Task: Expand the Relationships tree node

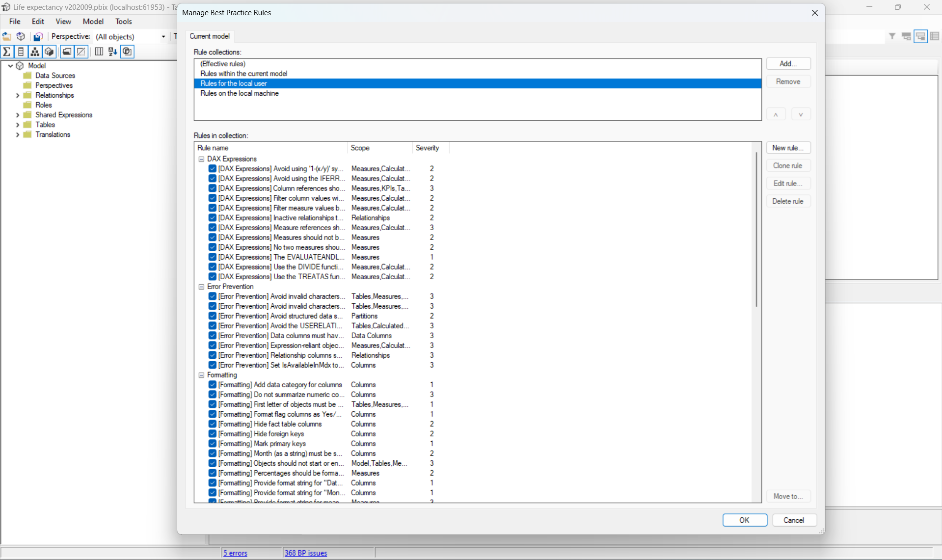Action: 18,95
